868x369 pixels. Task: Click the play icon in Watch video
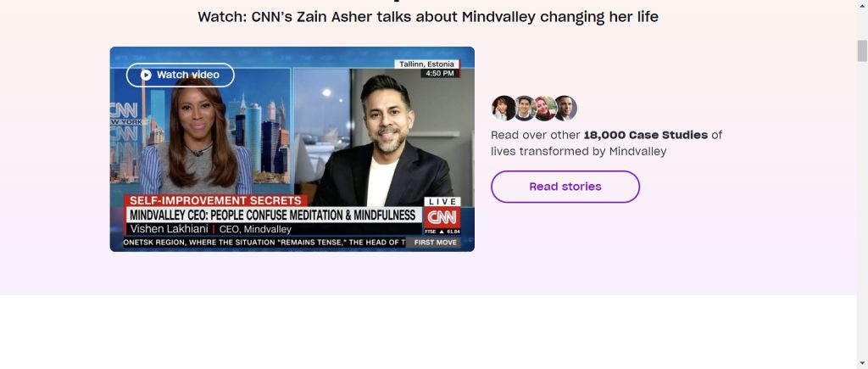pyautogui.click(x=146, y=75)
